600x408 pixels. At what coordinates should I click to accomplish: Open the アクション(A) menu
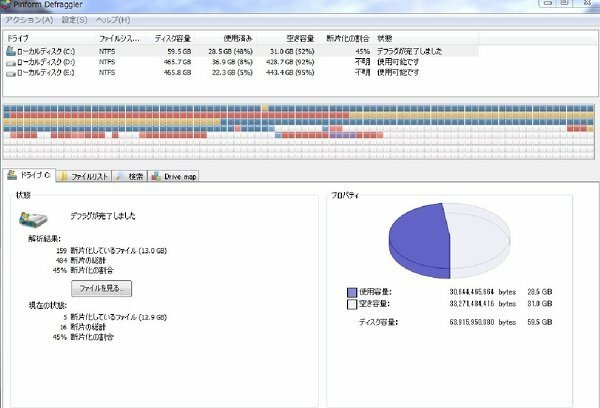[x=29, y=20]
